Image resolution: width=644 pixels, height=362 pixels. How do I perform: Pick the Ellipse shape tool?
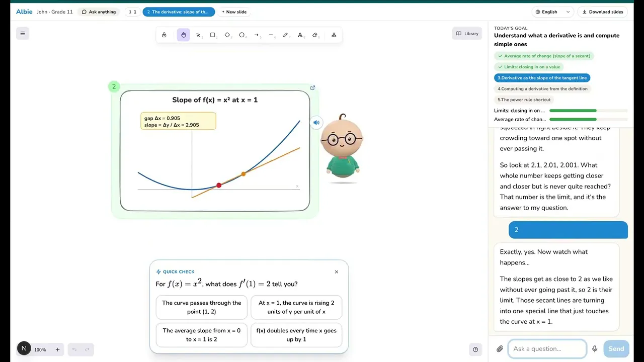(x=242, y=35)
